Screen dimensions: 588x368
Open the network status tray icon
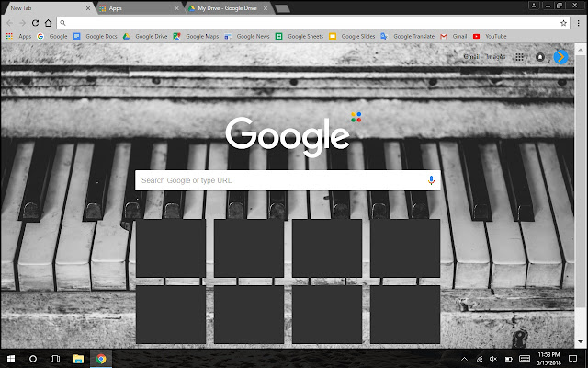[x=480, y=359]
